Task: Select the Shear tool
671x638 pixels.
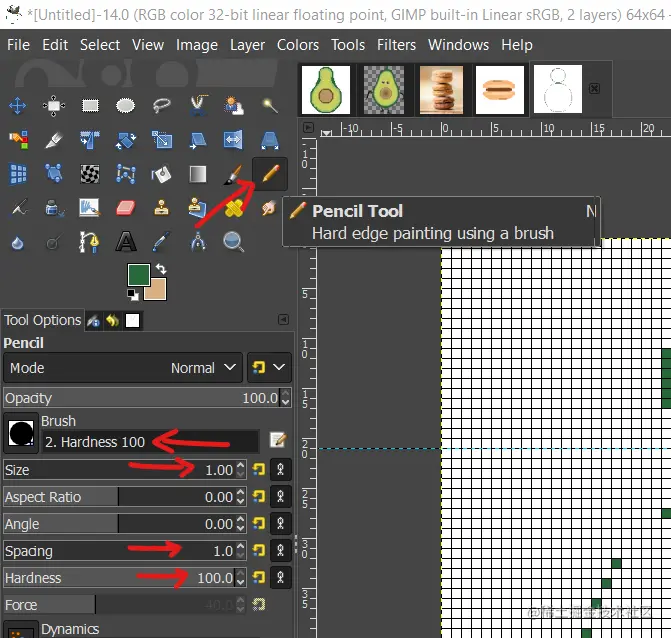Action: coord(198,140)
